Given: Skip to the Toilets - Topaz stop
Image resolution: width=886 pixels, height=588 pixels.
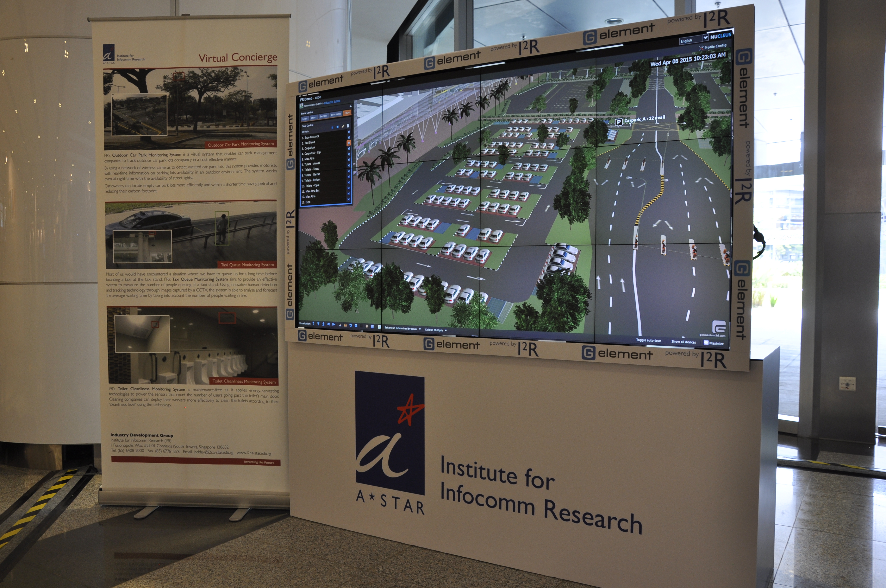Looking at the screenshot, I should pos(349,171).
